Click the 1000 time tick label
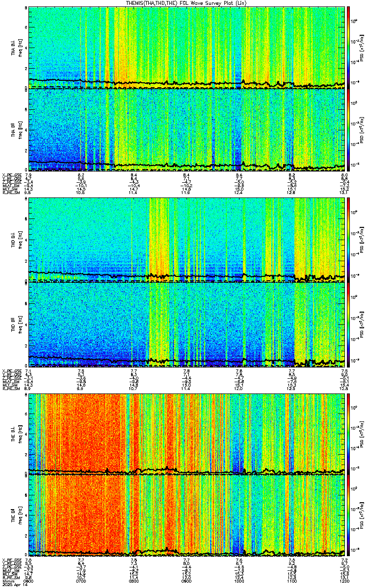 coord(239,581)
